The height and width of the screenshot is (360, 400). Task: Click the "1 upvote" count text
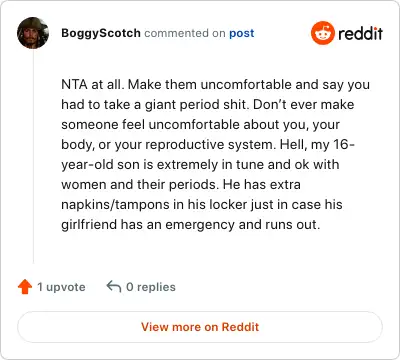tap(61, 287)
